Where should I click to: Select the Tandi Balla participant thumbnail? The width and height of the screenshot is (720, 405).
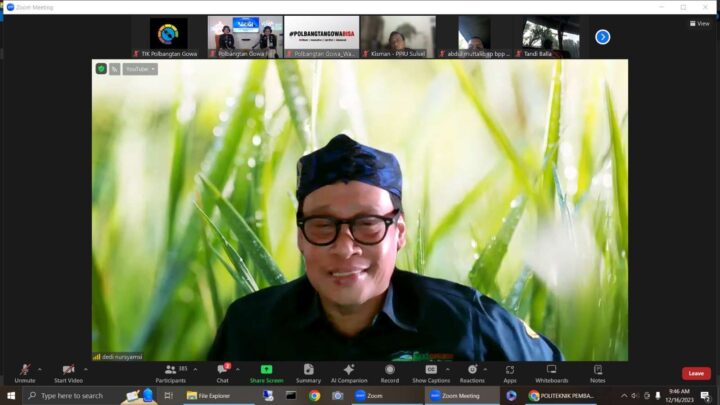[551, 37]
